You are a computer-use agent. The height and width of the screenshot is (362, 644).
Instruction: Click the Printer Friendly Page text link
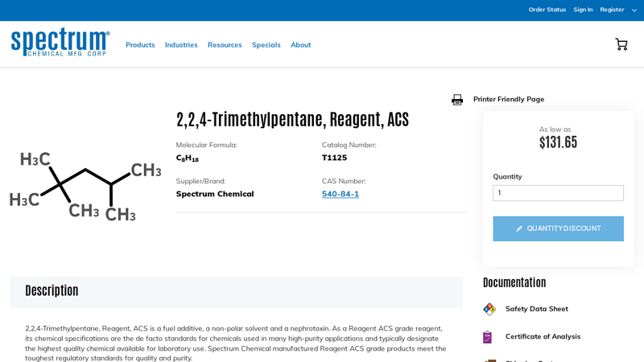508,99
